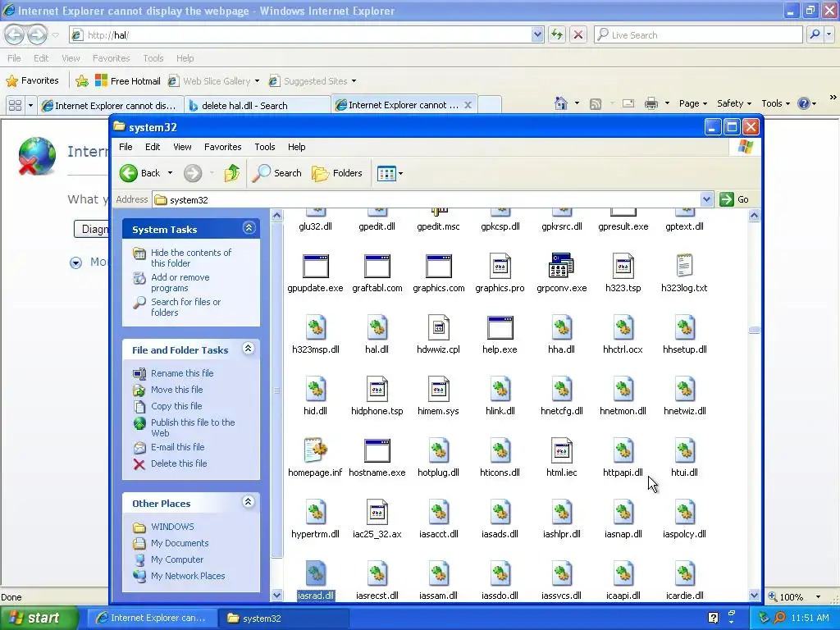The height and width of the screenshot is (630, 840).
Task: Collapse the System Tasks panel
Action: point(249,228)
